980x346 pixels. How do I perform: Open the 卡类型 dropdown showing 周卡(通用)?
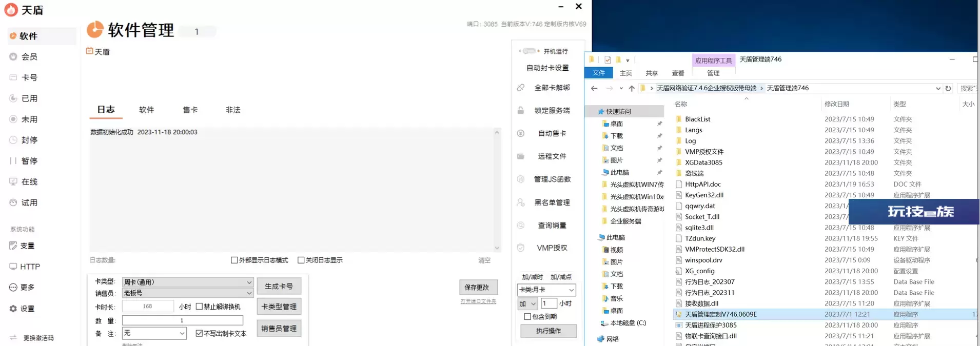coord(188,282)
